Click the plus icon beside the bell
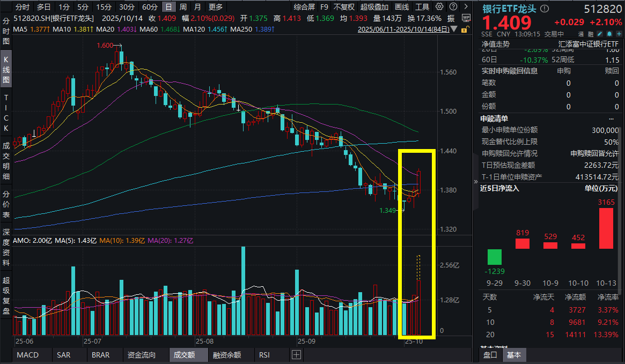The image size is (625, 364). 619,34
